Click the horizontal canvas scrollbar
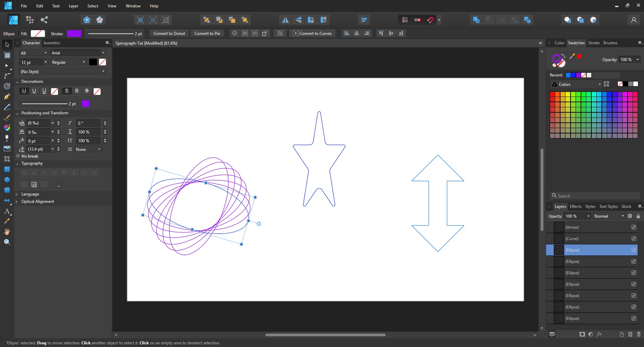644x347 pixels. (x=325, y=335)
